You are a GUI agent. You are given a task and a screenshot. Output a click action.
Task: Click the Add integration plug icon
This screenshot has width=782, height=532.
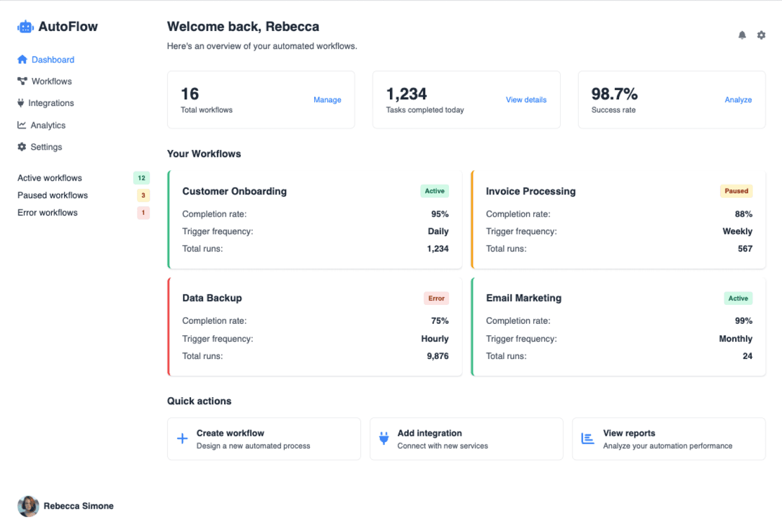384,438
